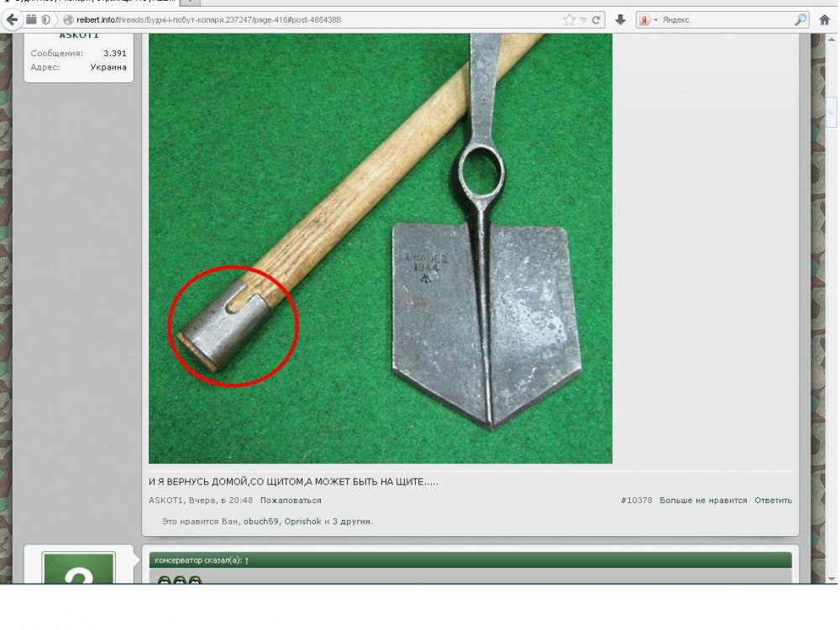Screen dimensions: 840x630
Task: Click the Пожаловаться report link
Action: 290,501
